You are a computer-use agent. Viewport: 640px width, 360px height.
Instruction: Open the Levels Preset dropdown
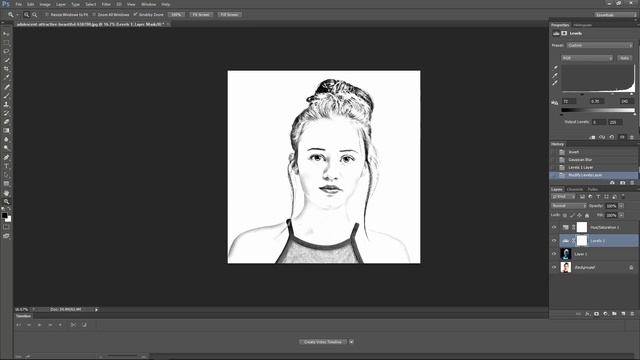(600, 45)
